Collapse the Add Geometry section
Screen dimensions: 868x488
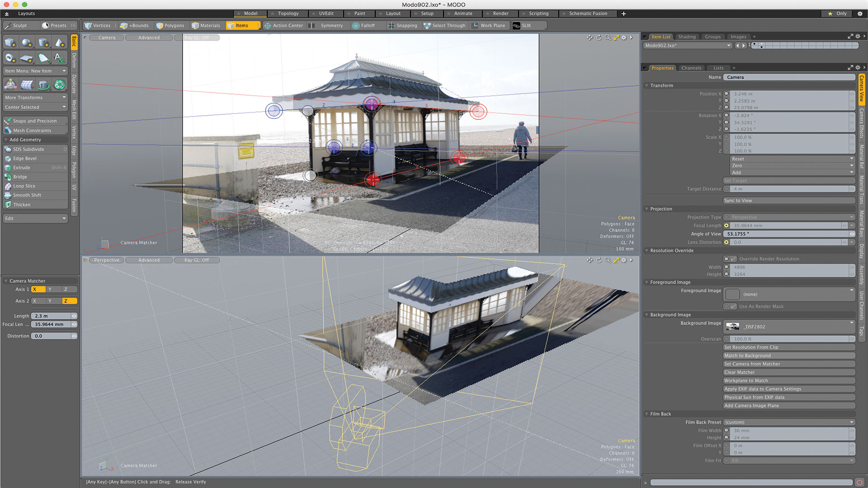pyautogui.click(x=6, y=140)
